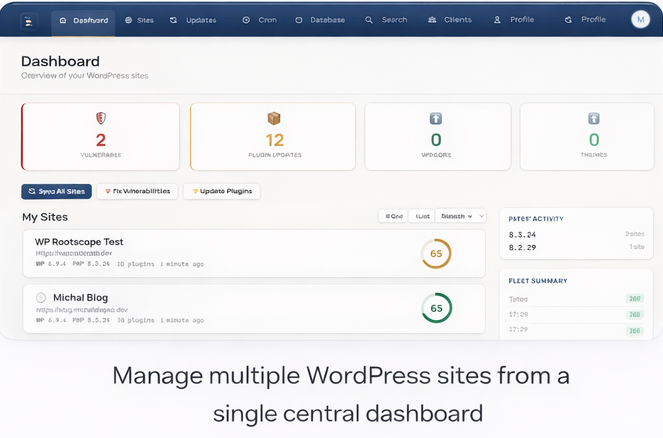The height and width of the screenshot is (438, 663).
Task: Click the red shield icon on the vulnerabilities card
Action: pyautogui.click(x=101, y=118)
